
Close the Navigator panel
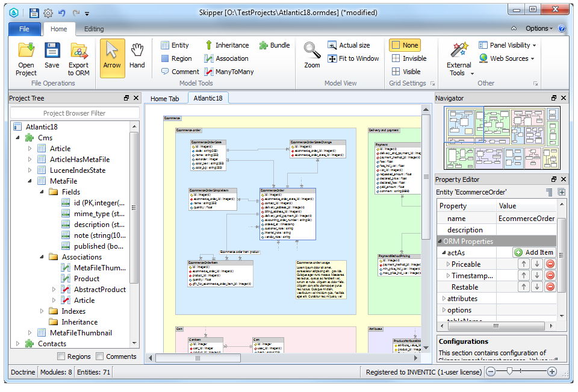click(564, 98)
